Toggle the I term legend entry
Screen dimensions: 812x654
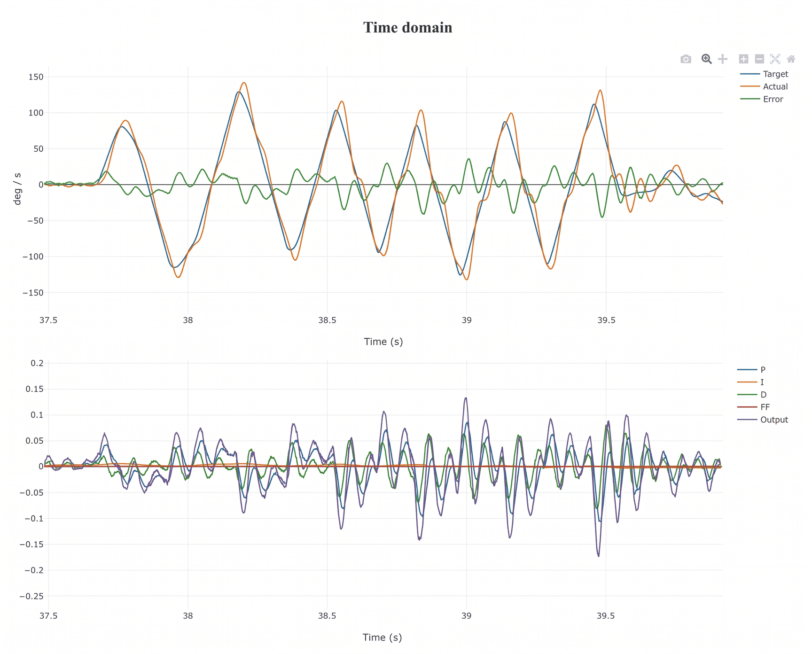[x=750, y=382]
